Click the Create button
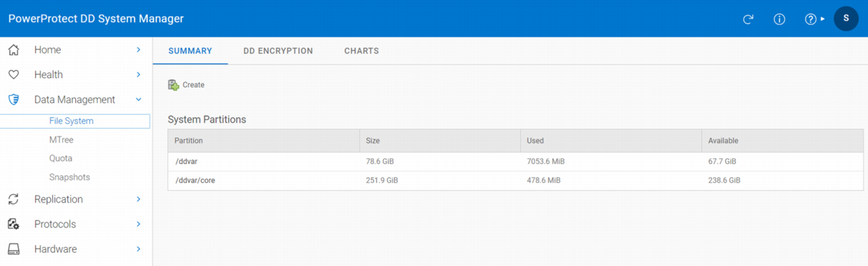This screenshot has width=868, height=266. (187, 85)
